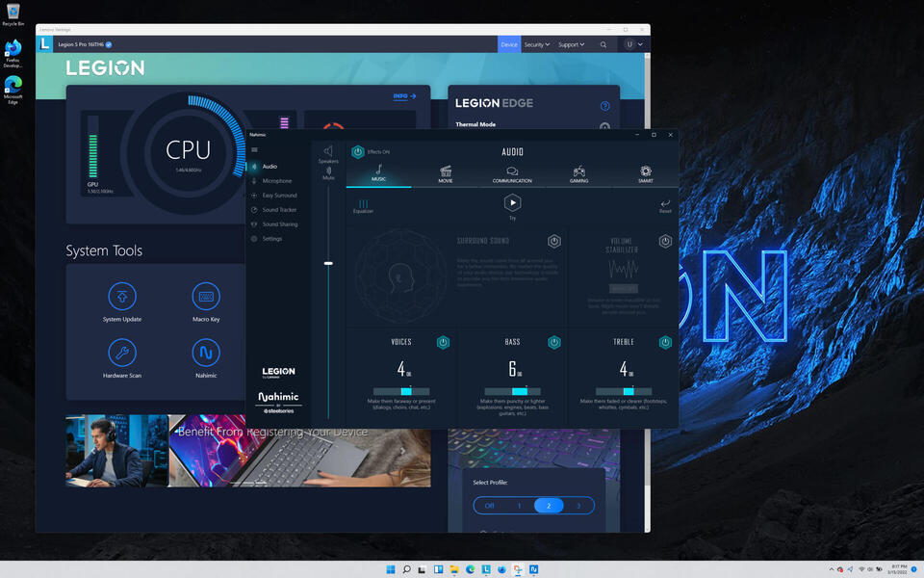Screen dimensions: 924x578
Task: Open Microsoft Edge from the taskbar
Action: pyautogui.click(x=471, y=569)
